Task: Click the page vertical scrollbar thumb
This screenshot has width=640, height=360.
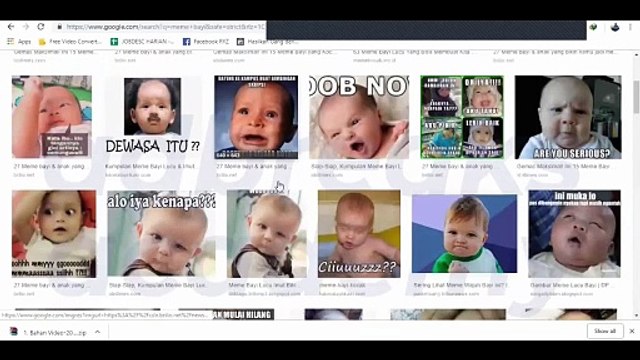Action: click(636, 96)
